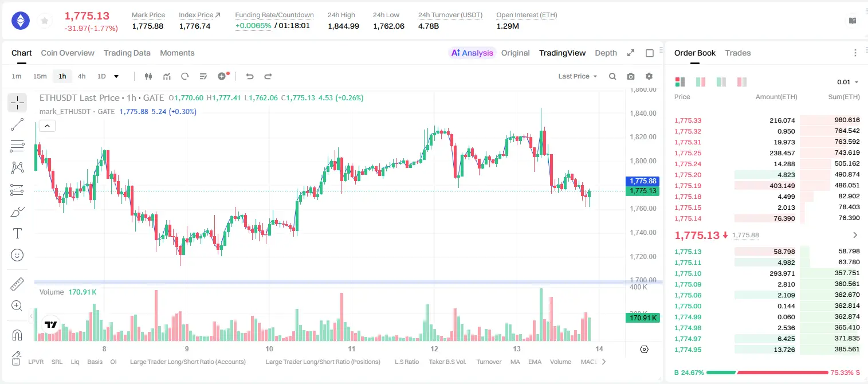Select the Text annotation tool
868x384 pixels.
(17, 233)
